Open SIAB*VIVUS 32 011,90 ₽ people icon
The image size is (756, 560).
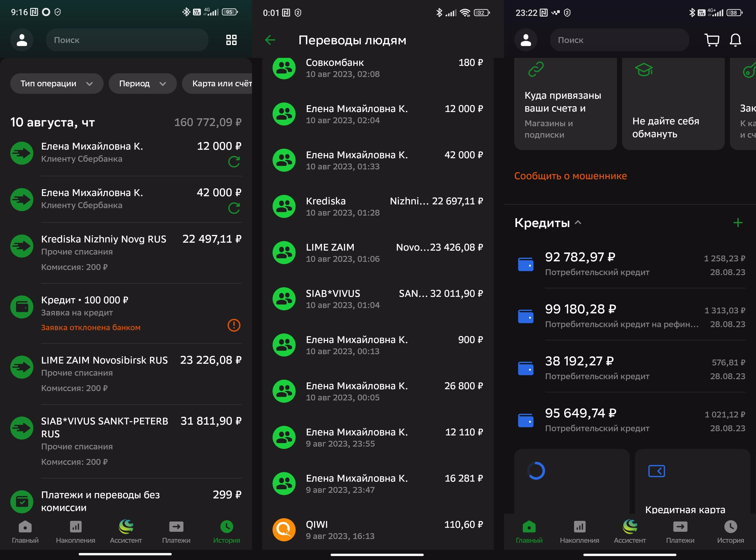coord(284,299)
